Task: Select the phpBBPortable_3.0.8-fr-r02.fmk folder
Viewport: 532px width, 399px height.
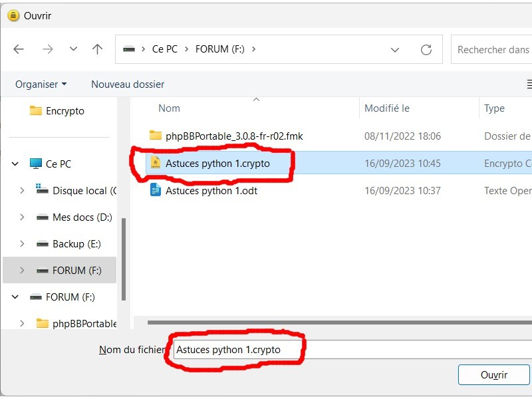Action: click(x=233, y=136)
